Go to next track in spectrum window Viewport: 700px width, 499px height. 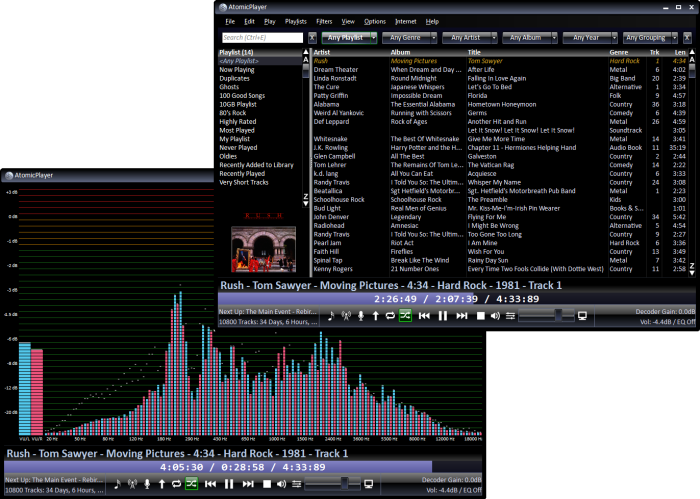(x=248, y=484)
